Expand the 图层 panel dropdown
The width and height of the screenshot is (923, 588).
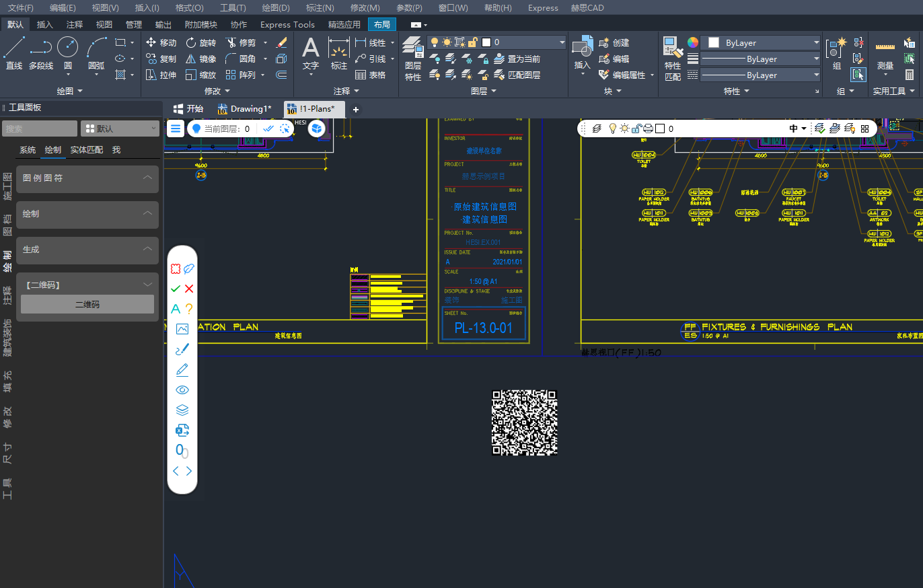(484, 90)
